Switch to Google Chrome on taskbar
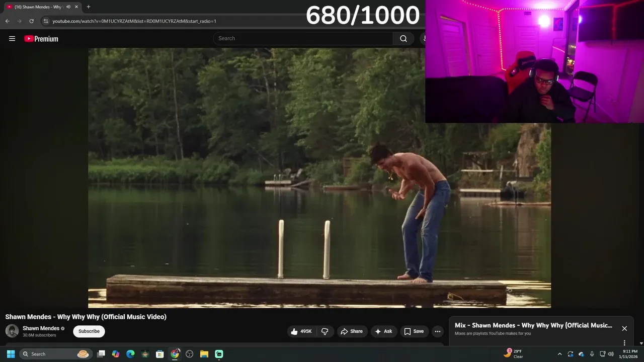The height and width of the screenshot is (362, 644). [175, 354]
